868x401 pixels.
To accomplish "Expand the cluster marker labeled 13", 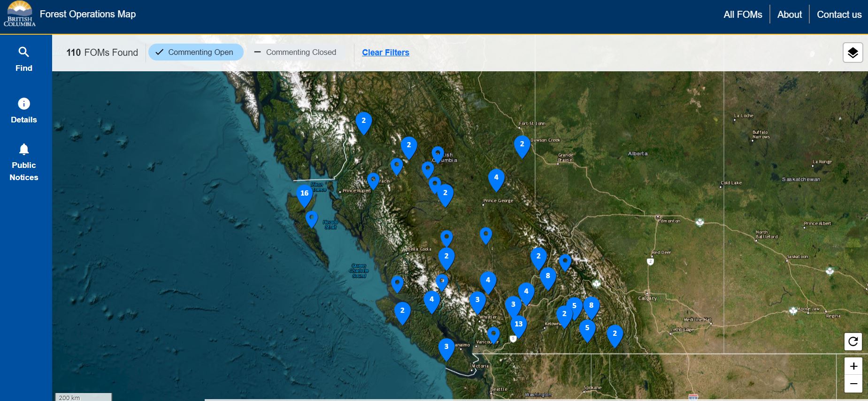I will pos(518,325).
